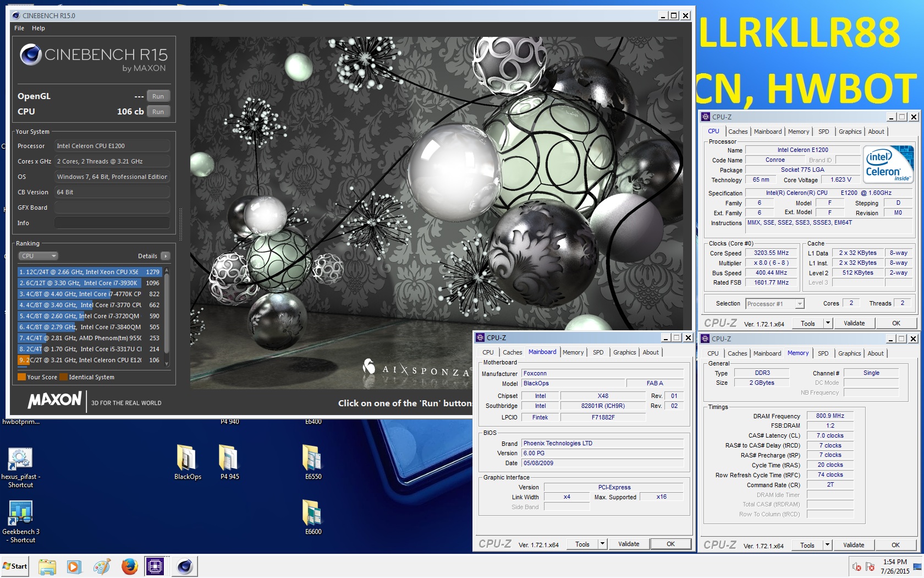Click Core Speed value 3203.55 MHz
The image size is (924, 578).
click(771, 253)
